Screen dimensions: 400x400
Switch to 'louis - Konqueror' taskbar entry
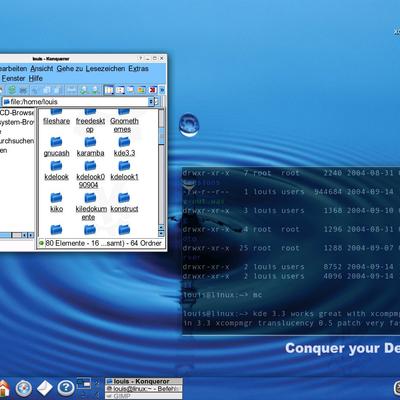tap(144, 381)
